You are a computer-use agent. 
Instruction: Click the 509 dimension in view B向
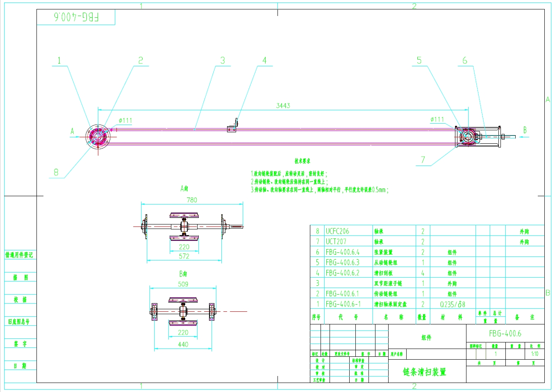click(x=183, y=284)
